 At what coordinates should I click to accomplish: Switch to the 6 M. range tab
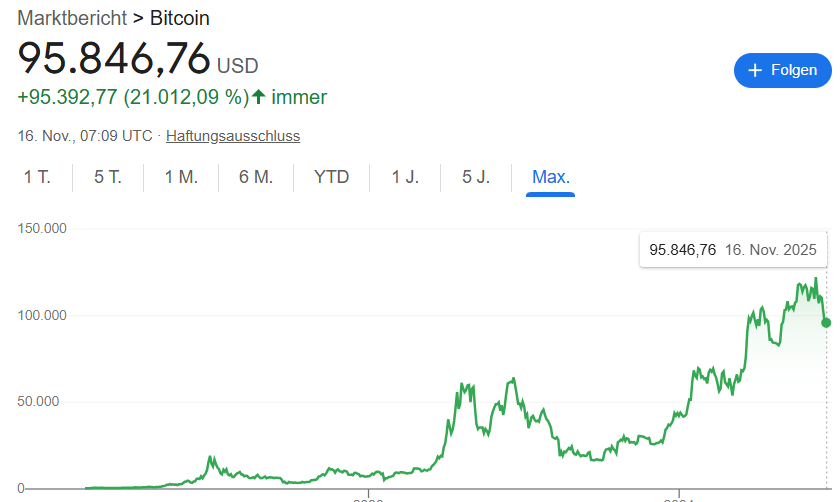256,177
